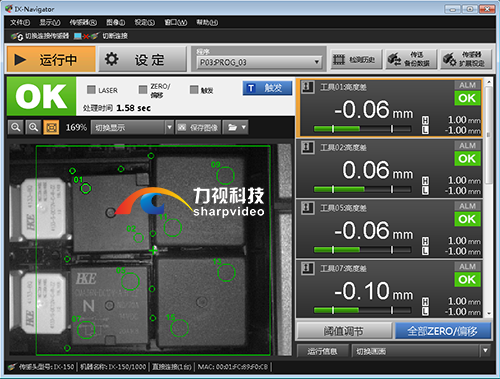Click the 工具07 green OK status
Screen dimensions: 500x379
[x=467, y=279]
